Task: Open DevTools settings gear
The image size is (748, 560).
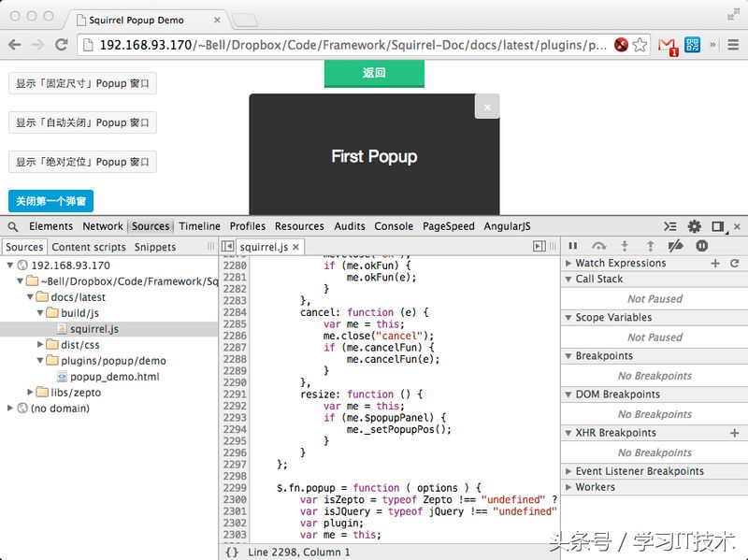Action: pos(694,226)
